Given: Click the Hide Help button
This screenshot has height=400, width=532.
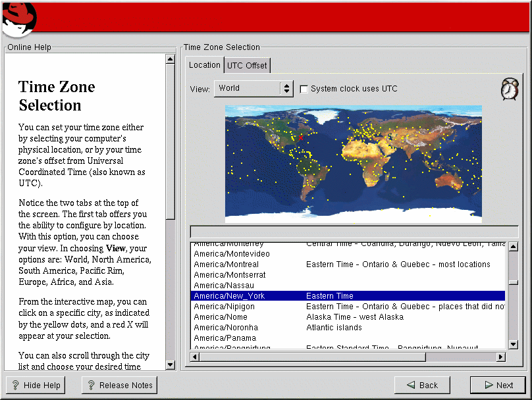Looking at the screenshot, I should click(x=36, y=385).
